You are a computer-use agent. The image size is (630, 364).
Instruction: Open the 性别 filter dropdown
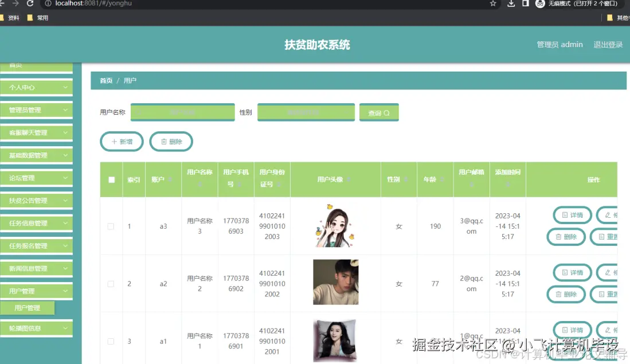(x=306, y=112)
